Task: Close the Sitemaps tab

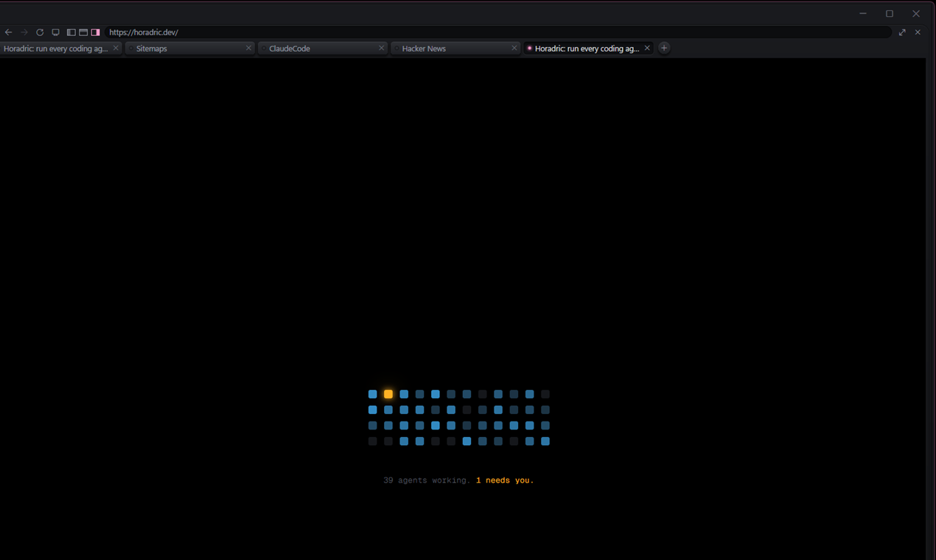Action: point(248,48)
